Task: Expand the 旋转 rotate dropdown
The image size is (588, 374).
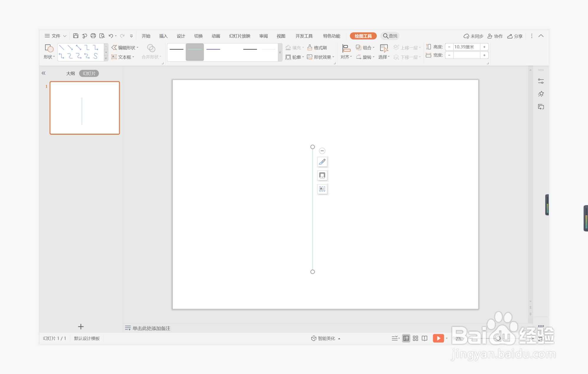Action: pos(365,57)
